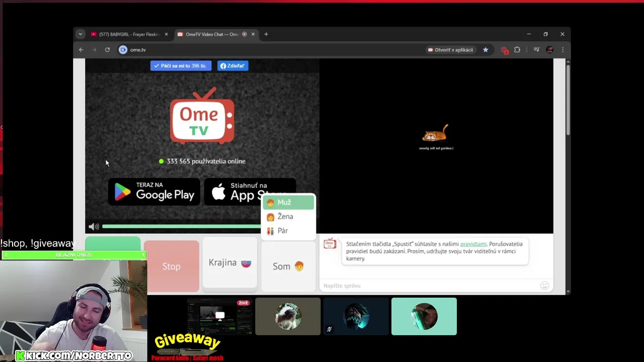Close the OmeTV Video Chat tab
Viewport: 644px width, 362px height.
click(x=253, y=34)
